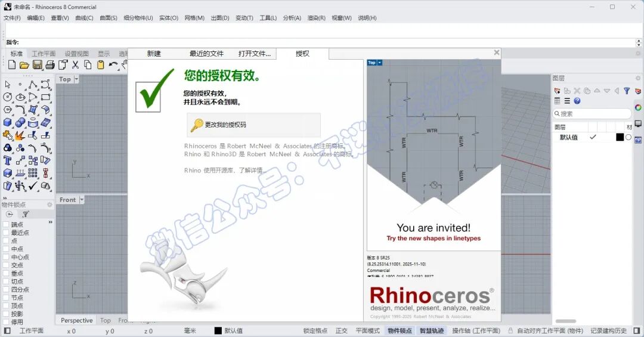Open the color wheel materials panel tab
This screenshot has height=337, width=644.
coord(638,108)
